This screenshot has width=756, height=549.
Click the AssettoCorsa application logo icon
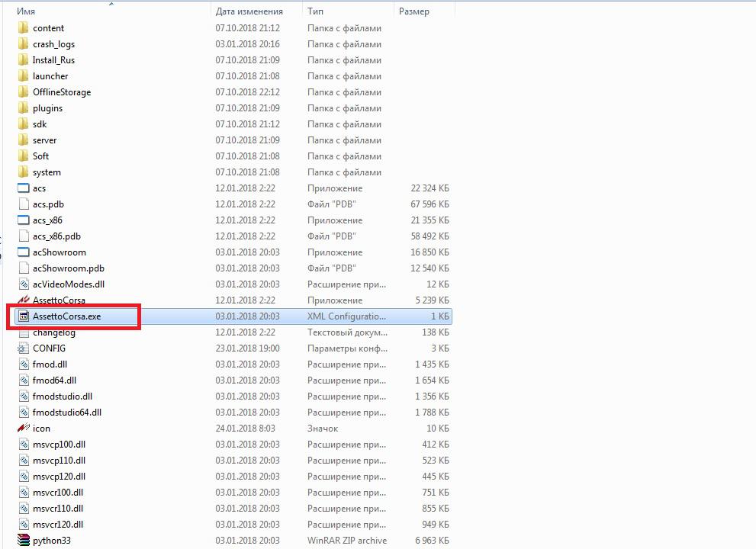tap(23, 300)
